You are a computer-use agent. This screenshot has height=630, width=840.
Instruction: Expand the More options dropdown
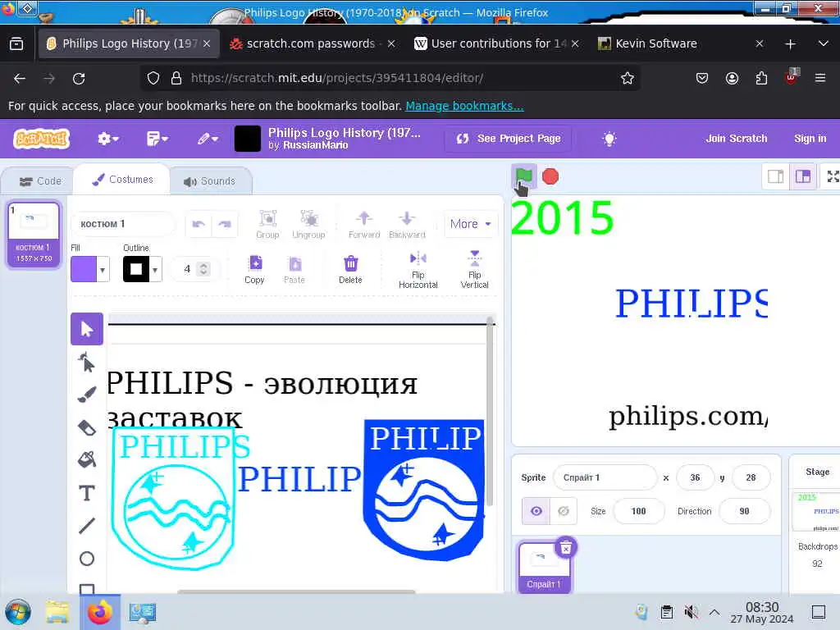coord(470,224)
